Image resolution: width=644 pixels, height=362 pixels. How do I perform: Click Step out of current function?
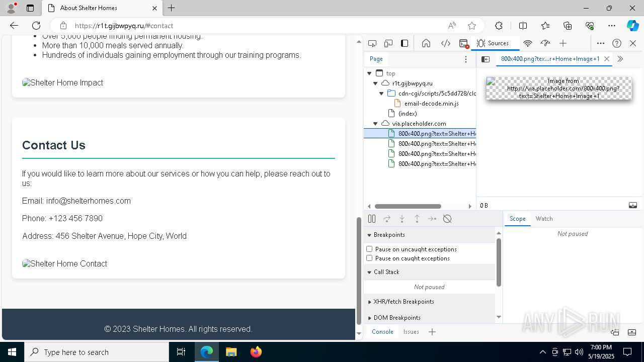pos(417,219)
